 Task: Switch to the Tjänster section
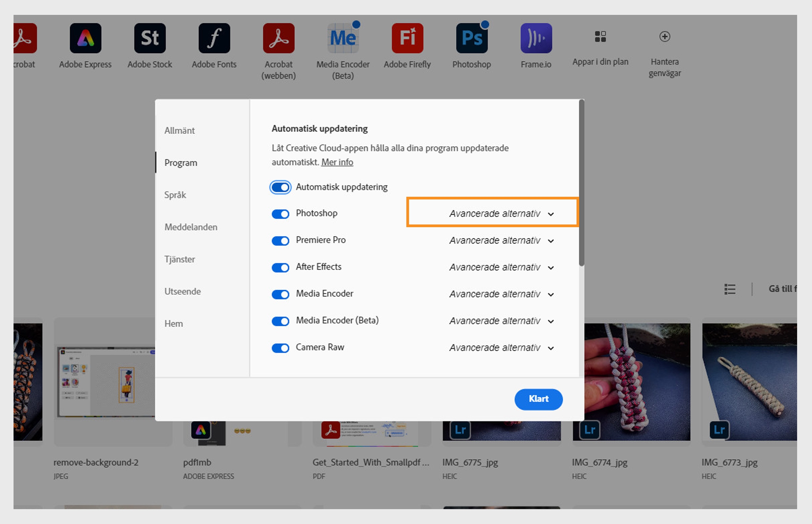(179, 259)
